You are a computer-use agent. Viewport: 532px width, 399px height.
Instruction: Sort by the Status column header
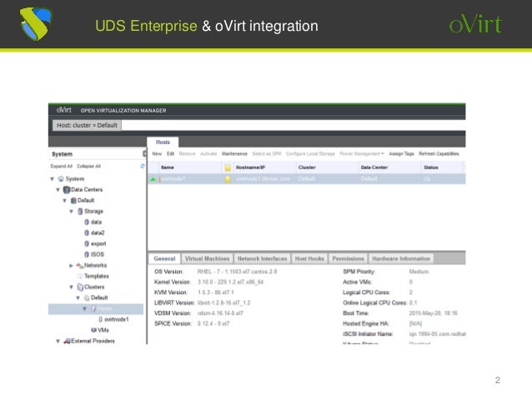pyautogui.click(x=443, y=167)
